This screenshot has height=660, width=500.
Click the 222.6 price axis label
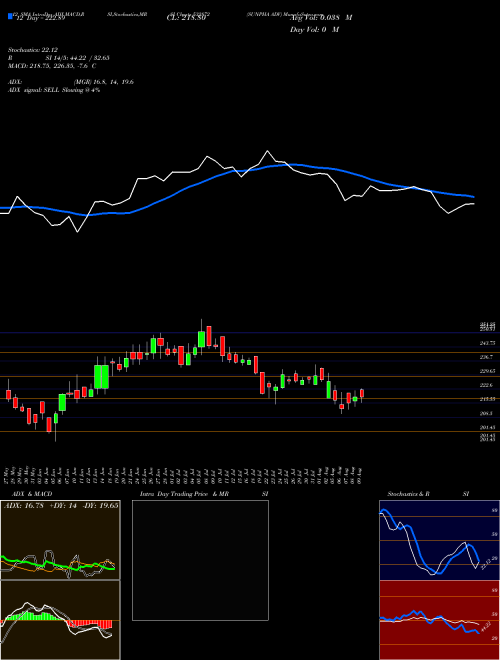pyautogui.click(x=486, y=385)
